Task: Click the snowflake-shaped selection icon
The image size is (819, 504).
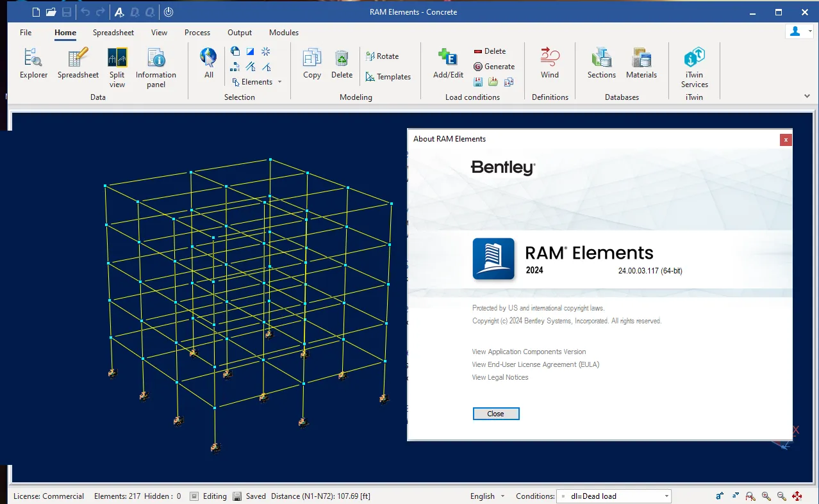Action: point(266,51)
